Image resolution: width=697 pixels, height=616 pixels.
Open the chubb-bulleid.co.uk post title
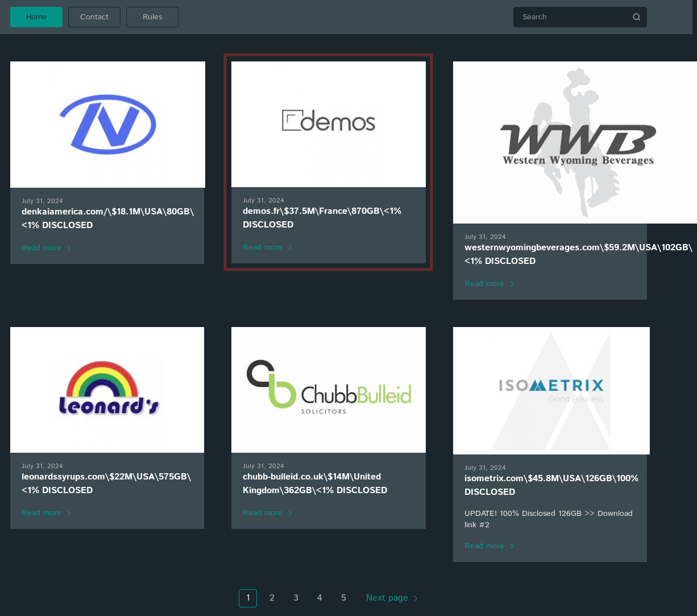[x=315, y=483]
